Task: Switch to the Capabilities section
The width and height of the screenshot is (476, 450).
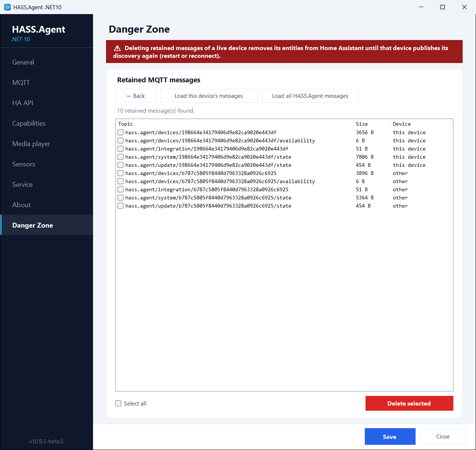Action: (x=47, y=123)
